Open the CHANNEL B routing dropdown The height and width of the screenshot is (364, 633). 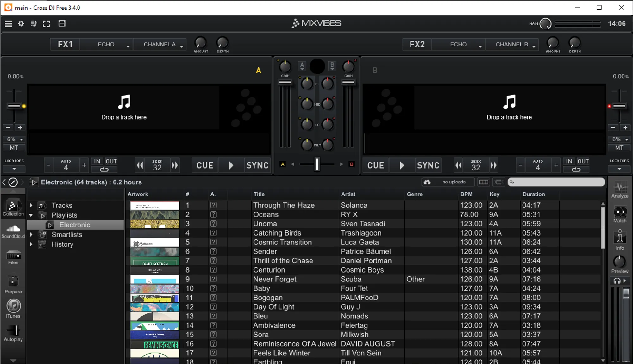512,44
